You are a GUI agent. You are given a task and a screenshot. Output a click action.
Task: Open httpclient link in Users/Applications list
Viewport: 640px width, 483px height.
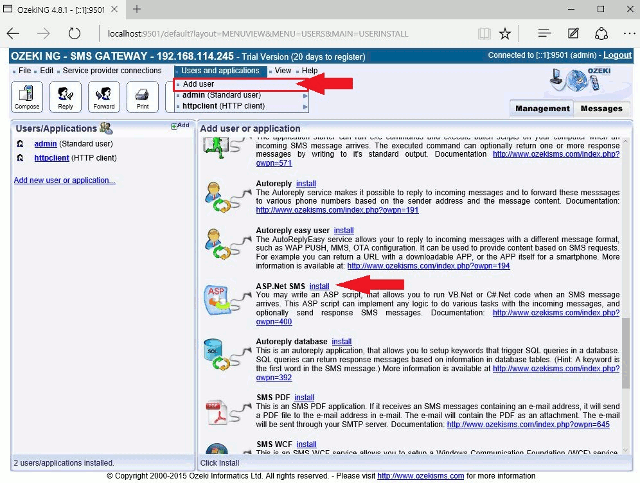point(51,158)
